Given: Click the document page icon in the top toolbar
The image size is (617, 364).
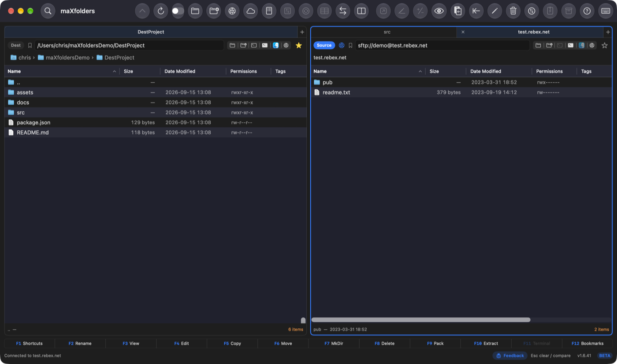Looking at the screenshot, I should [x=269, y=11].
